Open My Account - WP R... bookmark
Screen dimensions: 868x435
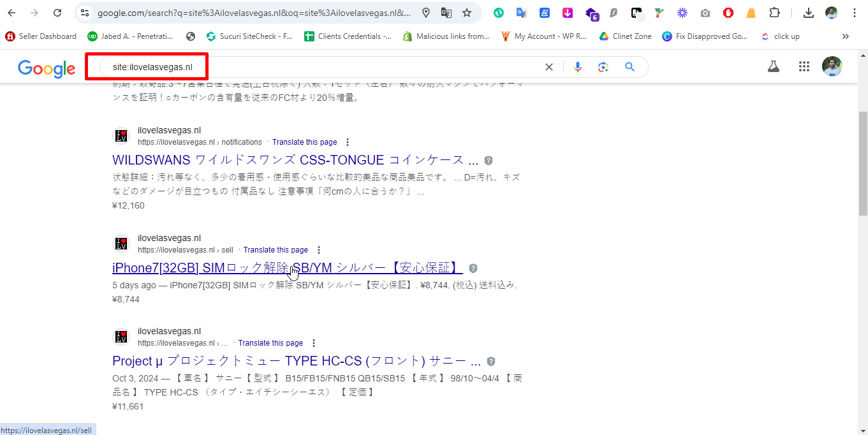click(544, 36)
